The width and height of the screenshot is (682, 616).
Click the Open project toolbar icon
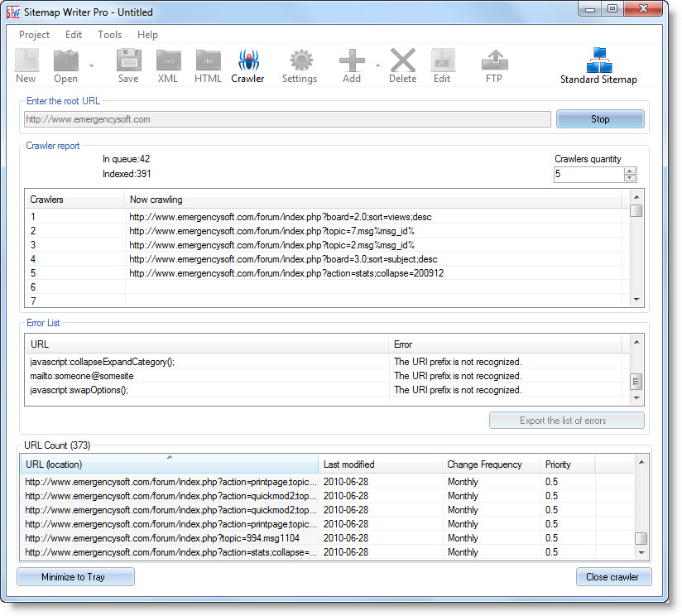(x=65, y=60)
